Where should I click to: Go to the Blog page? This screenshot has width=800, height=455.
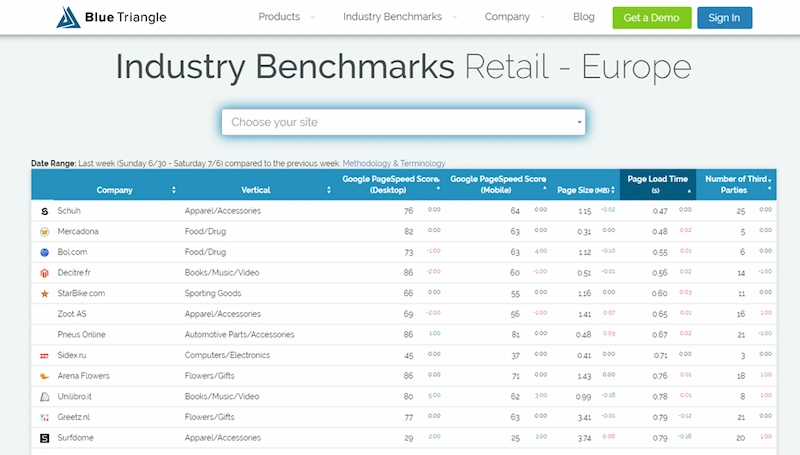coord(583,17)
